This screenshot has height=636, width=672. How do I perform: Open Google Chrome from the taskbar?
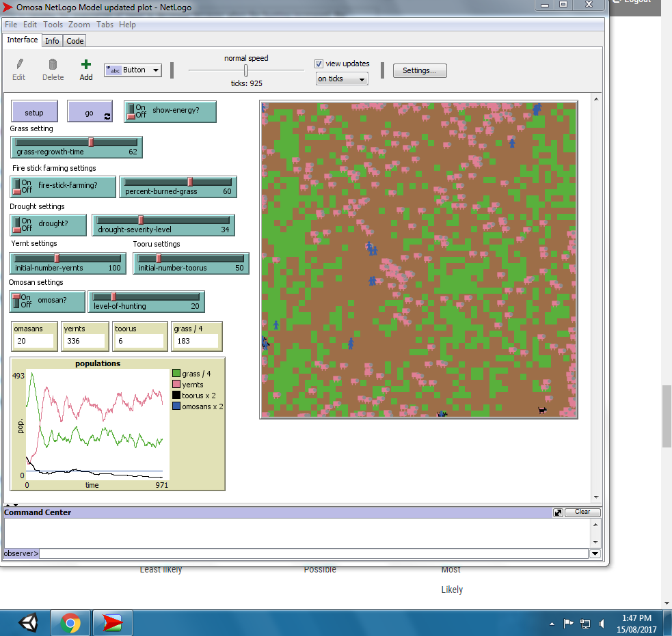pyautogui.click(x=70, y=623)
